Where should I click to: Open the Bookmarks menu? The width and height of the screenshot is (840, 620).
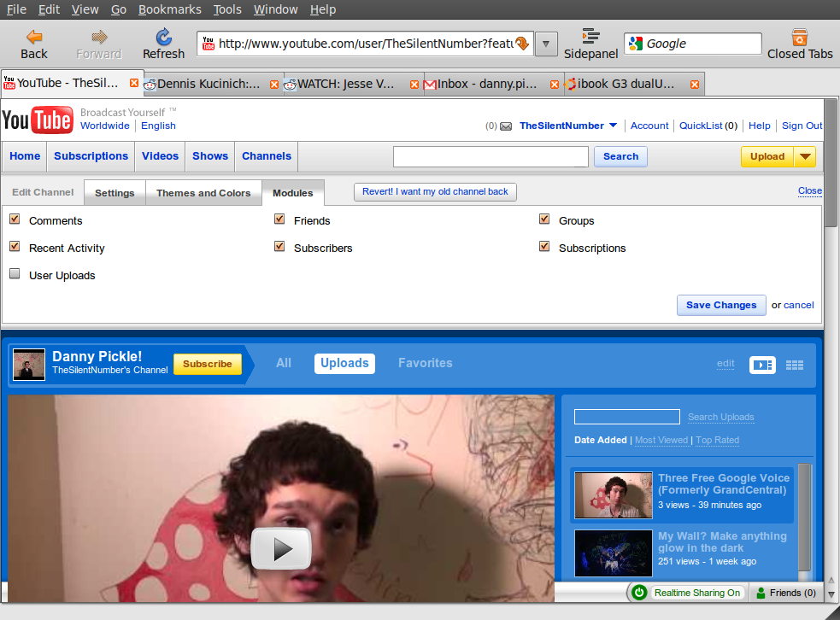[170, 9]
